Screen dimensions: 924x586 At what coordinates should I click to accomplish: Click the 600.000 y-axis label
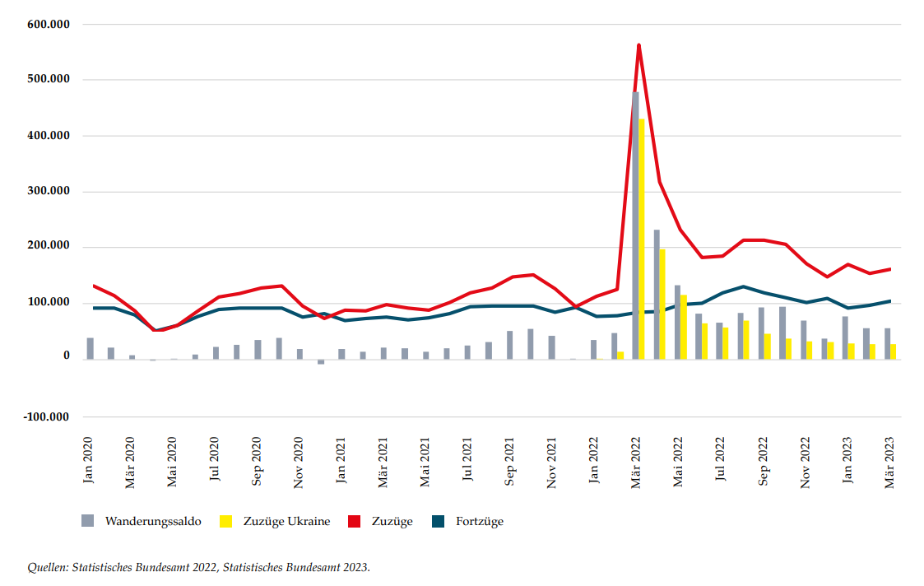[x=49, y=24]
